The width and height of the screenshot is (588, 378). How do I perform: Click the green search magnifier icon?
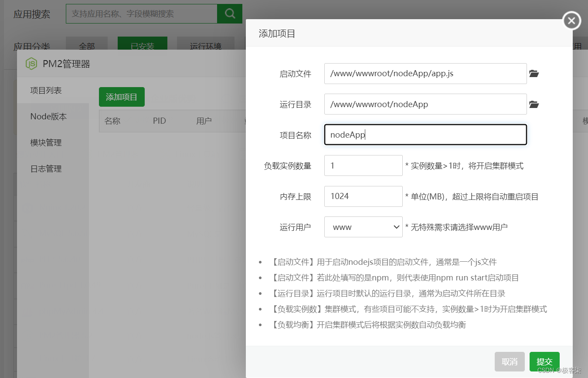[x=230, y=13]
